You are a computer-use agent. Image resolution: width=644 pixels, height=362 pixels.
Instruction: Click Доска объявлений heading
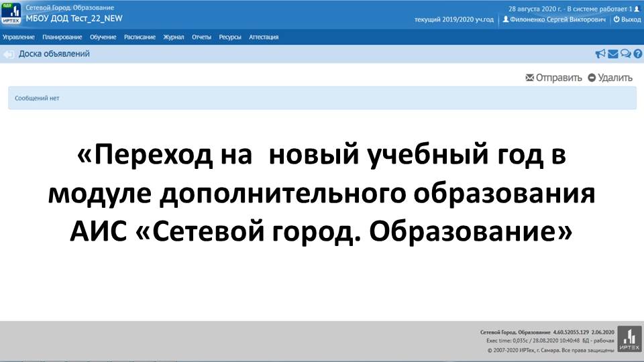coord(54,54)
